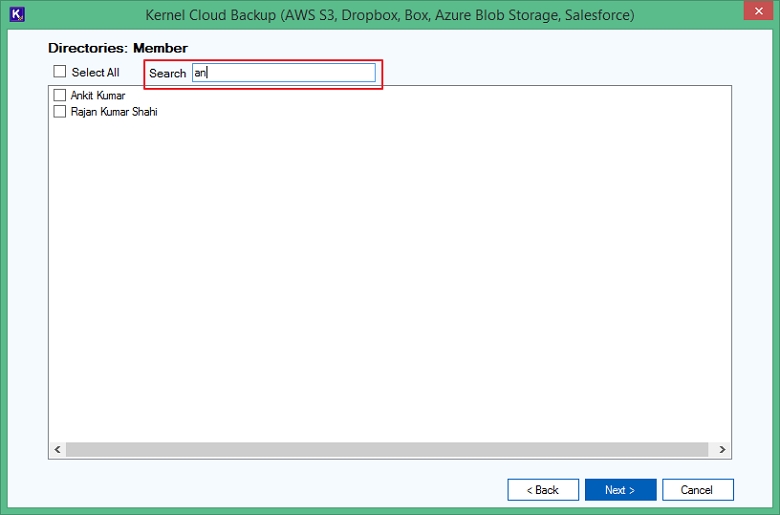Click the left arrow of horizontal scrollbar
This screenshot has width=780, height=515.
[x=58, y=449]
